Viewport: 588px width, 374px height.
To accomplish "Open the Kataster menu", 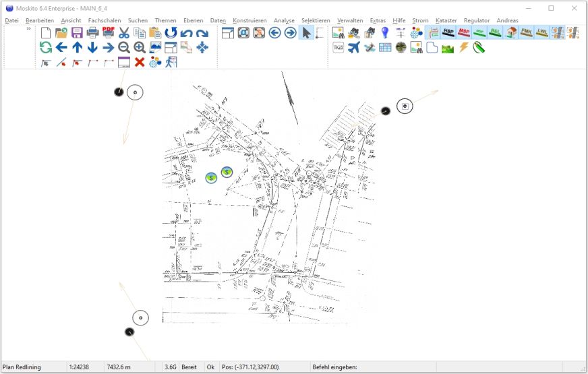I will (x=446, y=20).
